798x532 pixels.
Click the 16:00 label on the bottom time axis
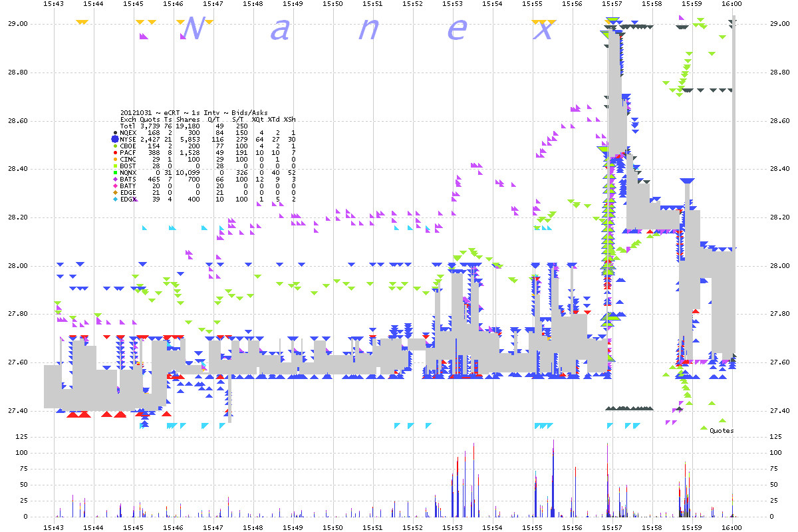point(731,527)
